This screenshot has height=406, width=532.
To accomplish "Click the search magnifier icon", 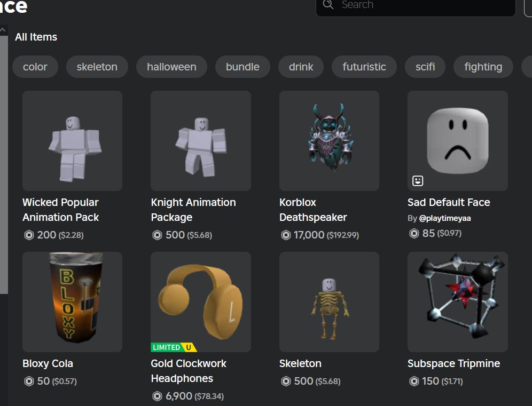I will (328, 4).
